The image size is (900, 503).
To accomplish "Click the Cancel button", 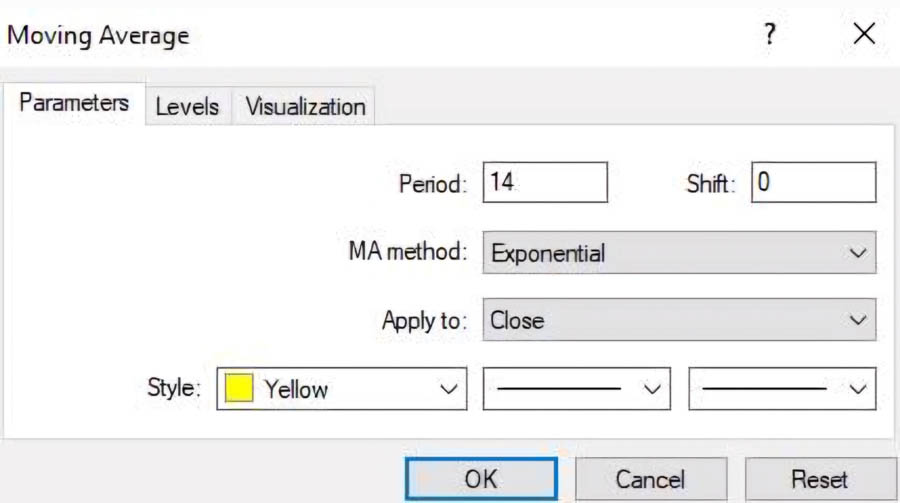I will (651, 479).
